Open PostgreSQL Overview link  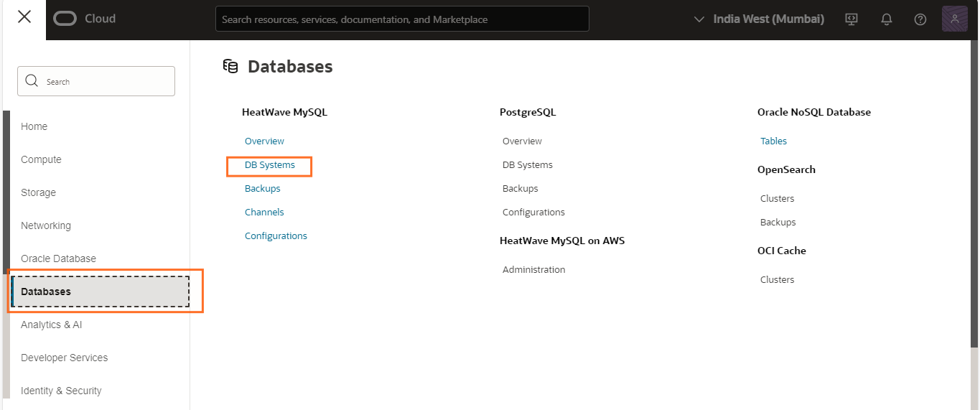[522, 141]
